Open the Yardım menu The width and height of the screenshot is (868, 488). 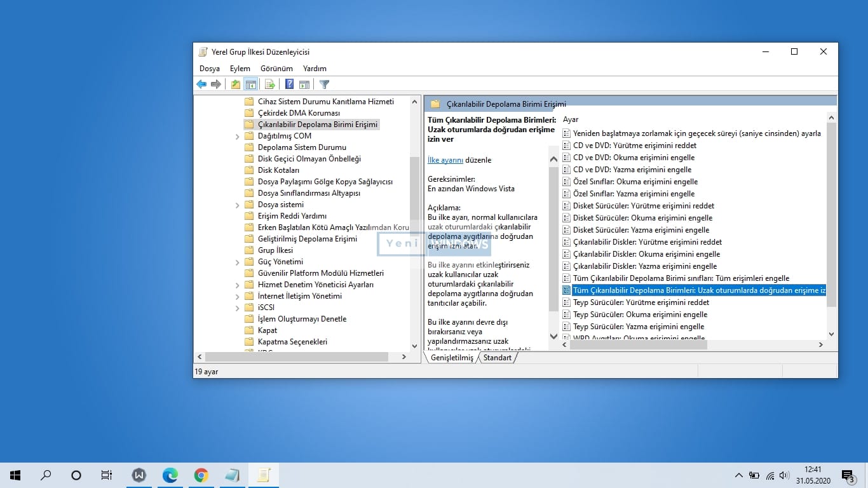[x=315, y=69]
